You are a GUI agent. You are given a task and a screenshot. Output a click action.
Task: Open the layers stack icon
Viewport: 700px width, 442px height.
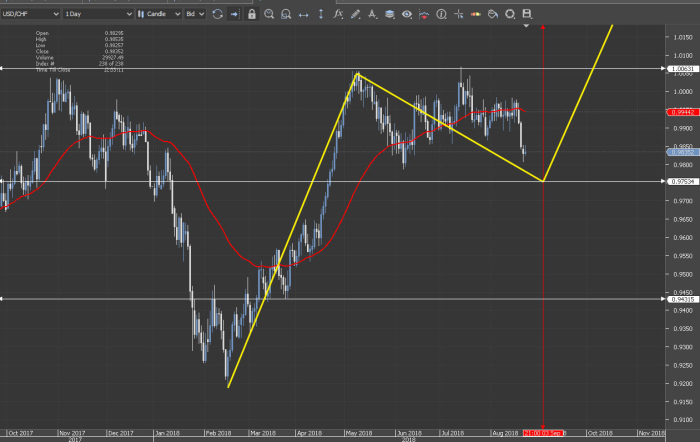click(x=390, y=14)
